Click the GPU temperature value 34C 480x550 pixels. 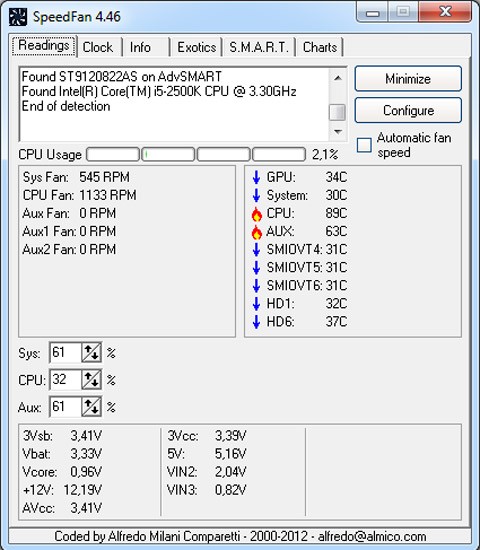point(336,177)
